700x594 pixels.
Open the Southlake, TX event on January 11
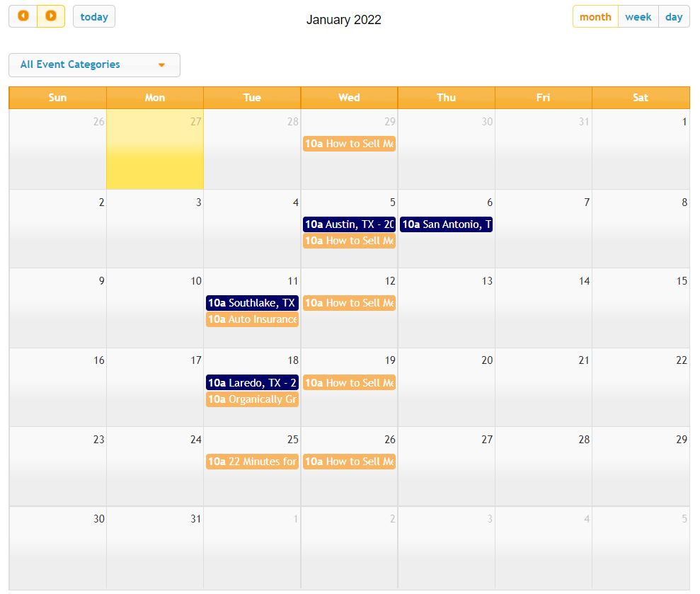252,303
